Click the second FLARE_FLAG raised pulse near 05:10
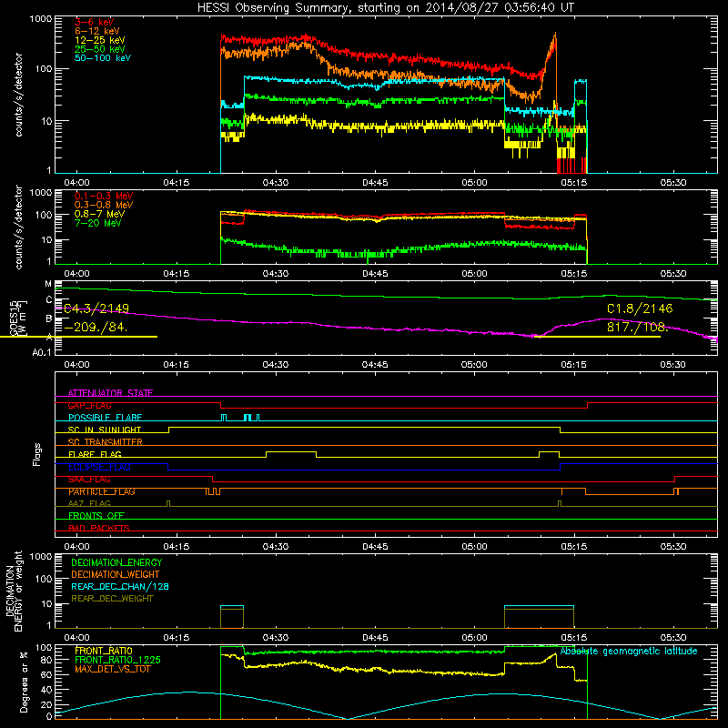The width and height of the screenshot is (728, 728). [x=550, y=452]
